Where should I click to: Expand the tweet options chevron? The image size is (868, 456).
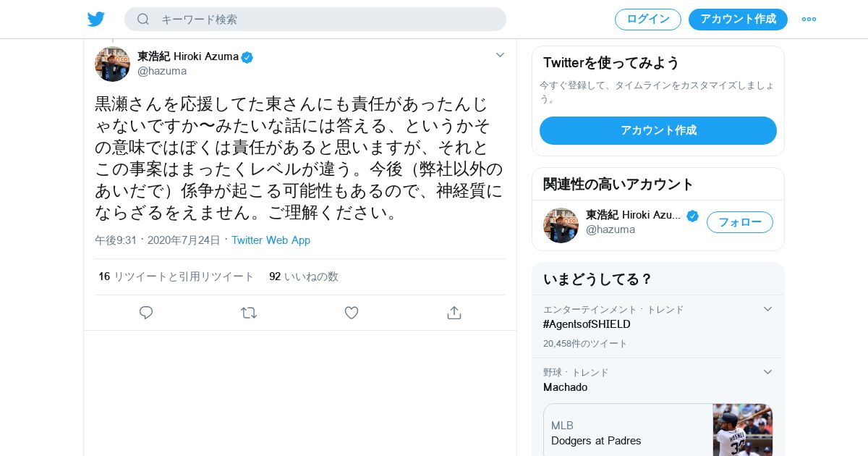click(500, 55)
